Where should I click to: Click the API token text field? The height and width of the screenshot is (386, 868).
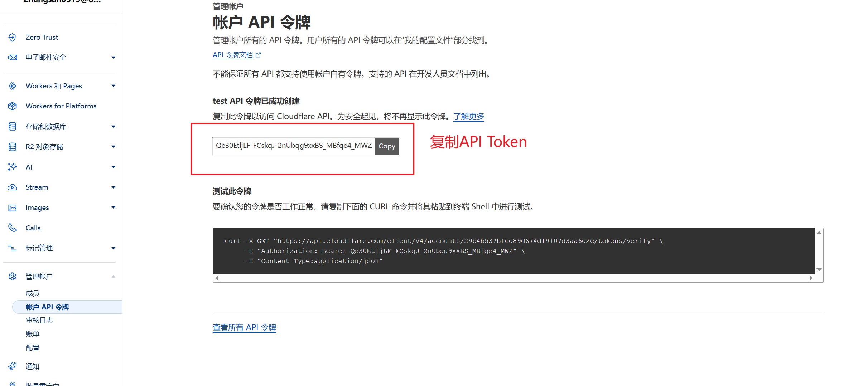tap(293, 146)
